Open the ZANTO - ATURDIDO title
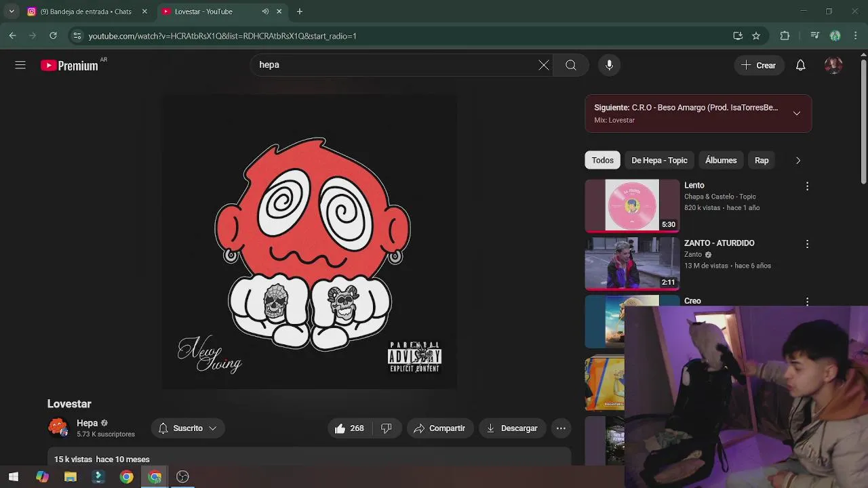 (x=719, y=243)
